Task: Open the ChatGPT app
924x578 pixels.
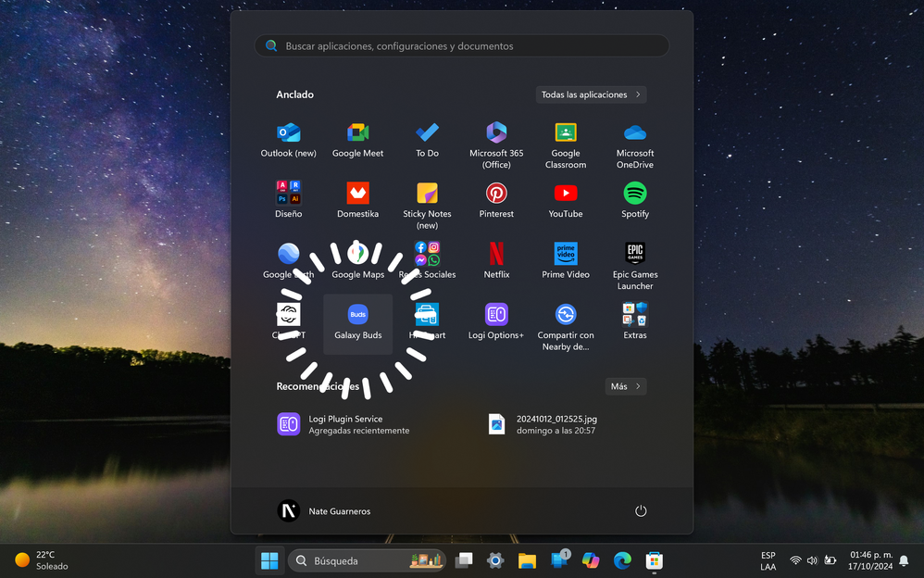Action: pos(288,322)
